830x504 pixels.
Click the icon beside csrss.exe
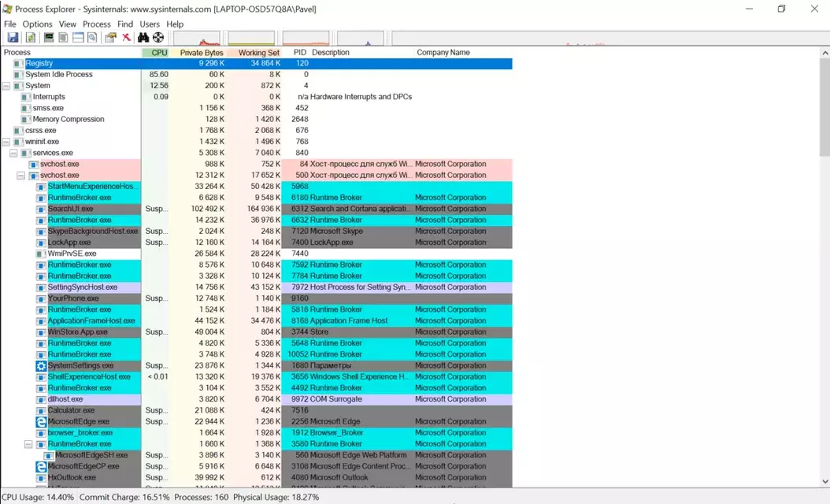pyautogui.click(x=19, y=131)
